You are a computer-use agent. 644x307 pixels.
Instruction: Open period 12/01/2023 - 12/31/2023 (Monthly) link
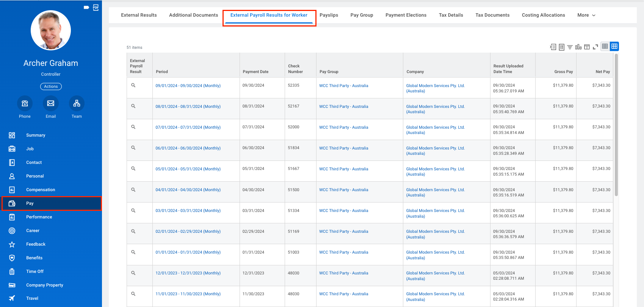pos(188,273)
